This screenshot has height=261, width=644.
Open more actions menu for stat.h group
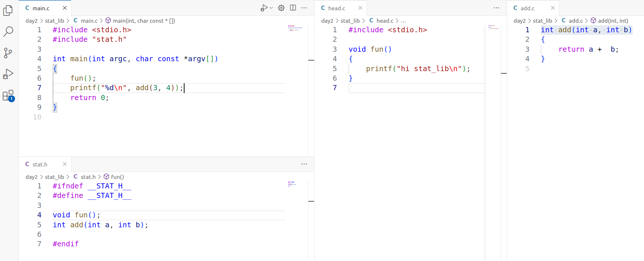304,164
